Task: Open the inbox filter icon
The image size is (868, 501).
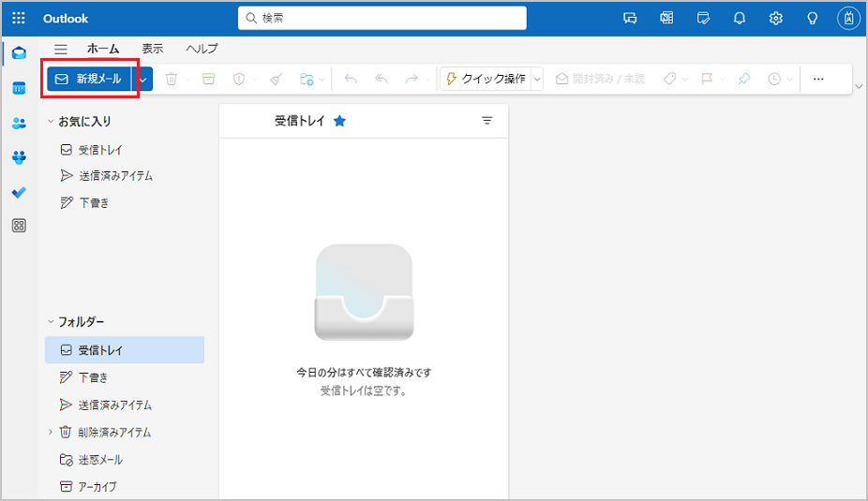Action: [x=486, y=121]
